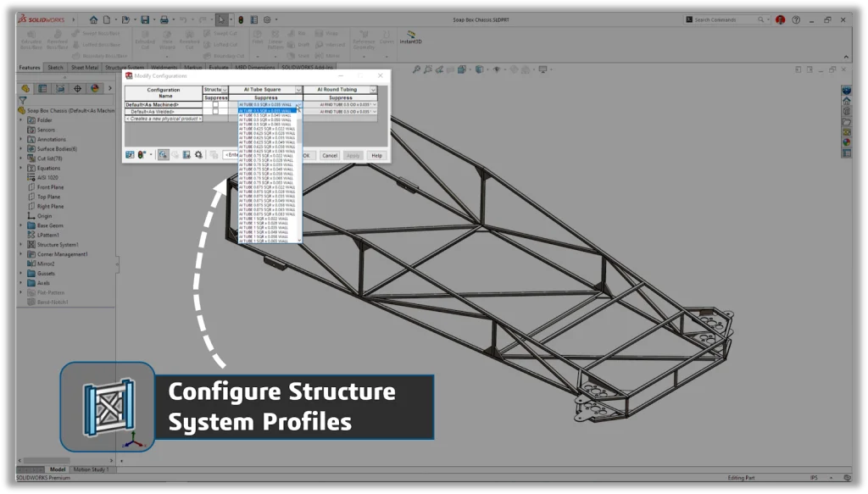Click the Save icon in the top toolbar
Image resolution: width=868 pixels, height=494 pixels.
145,19
